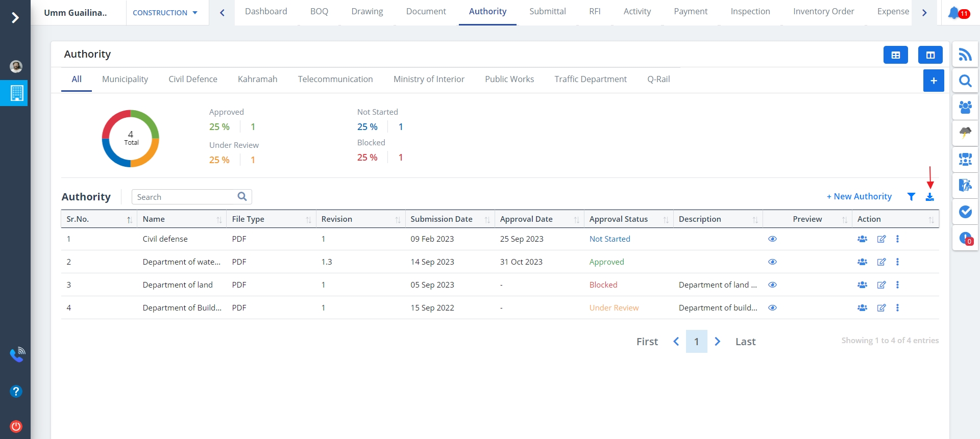Click the red power logout icon
Screen dimensions: 980x439
pos(16,426)
